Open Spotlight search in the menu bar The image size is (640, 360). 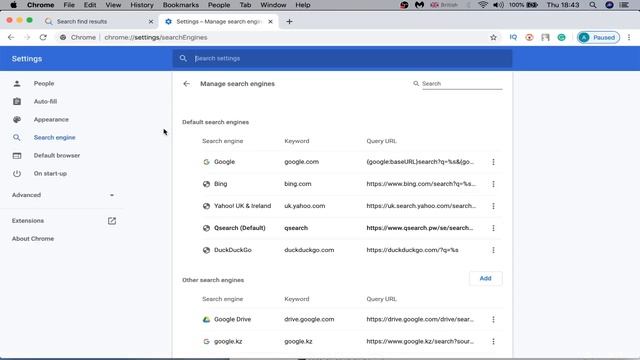tap(593, 5)
